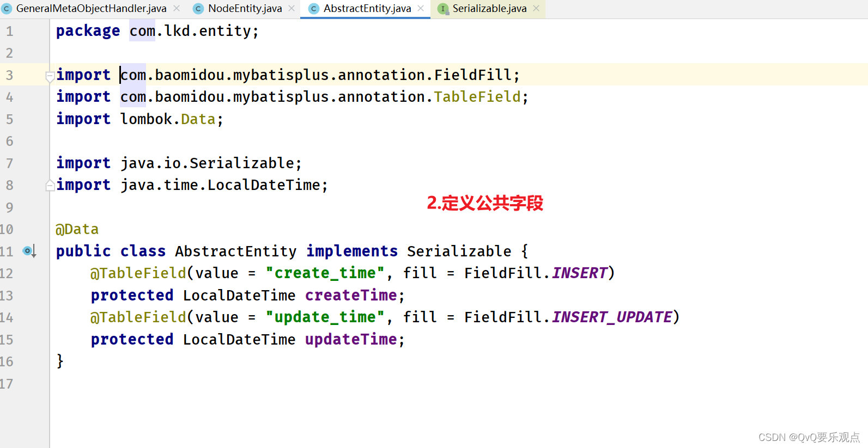
Task: Click the 'createTime' field name
Action: (x=351, y=295)
